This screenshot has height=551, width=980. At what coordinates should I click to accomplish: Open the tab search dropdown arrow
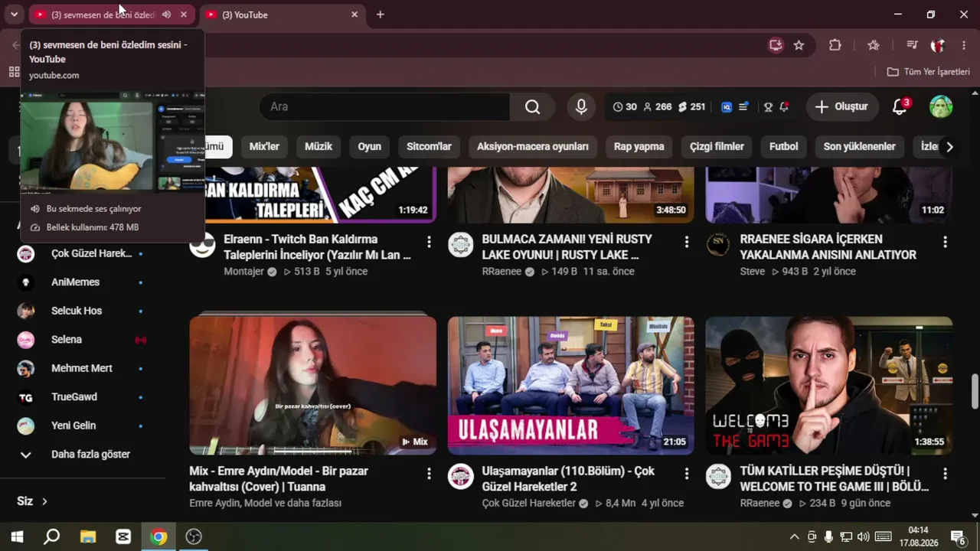14,15
